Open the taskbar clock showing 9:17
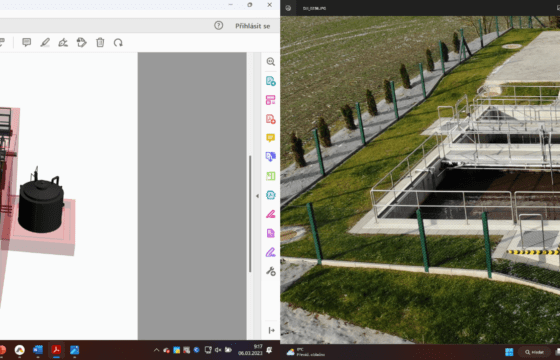This screenshot has height=360, width=560. coord(250,350)
